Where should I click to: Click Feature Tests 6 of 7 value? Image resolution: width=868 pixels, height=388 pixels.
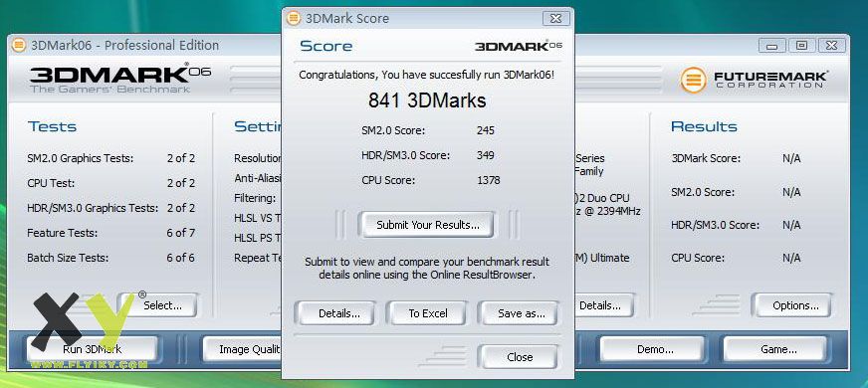pyautogui.click(x=180, y=233)
